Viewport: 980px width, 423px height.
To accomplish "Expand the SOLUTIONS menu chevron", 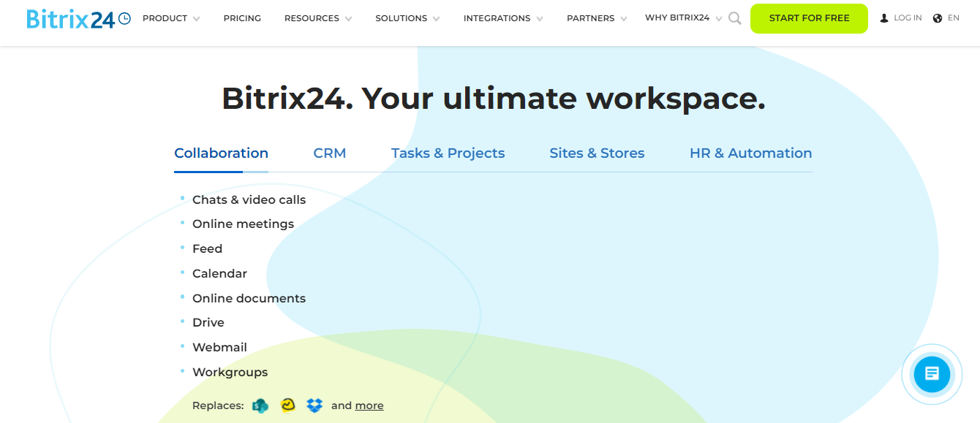I will click(x=436, y=19).
